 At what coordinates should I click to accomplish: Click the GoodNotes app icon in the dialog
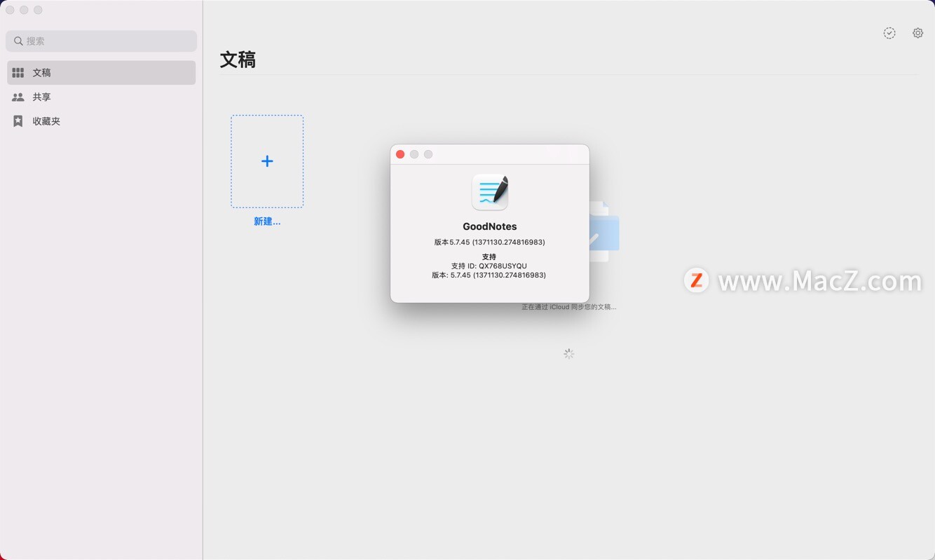(490, 192)
